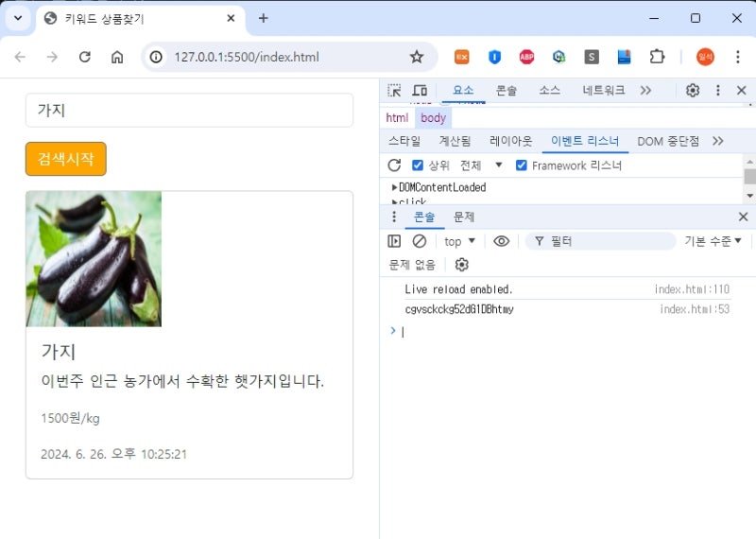Toggle live expression eye icon
Screen dimensions: 756x539
pos(502,241)
